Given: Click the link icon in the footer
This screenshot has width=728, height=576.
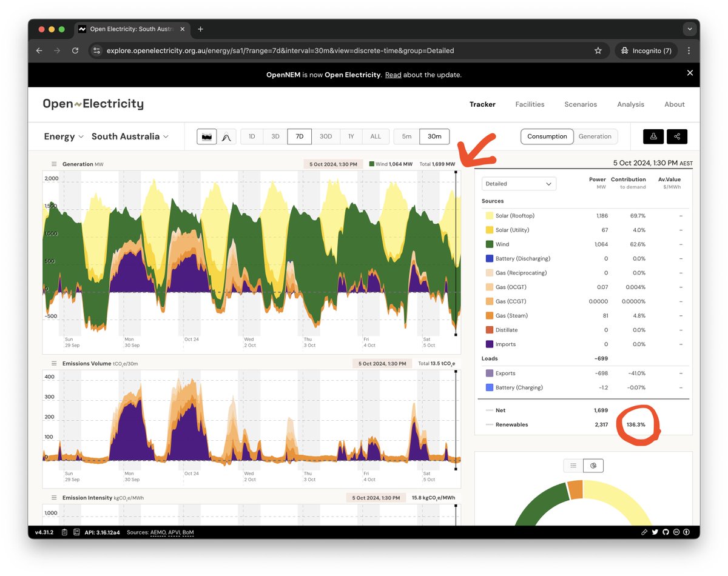Looking at the screenshot, I should (x=644, y=532).
